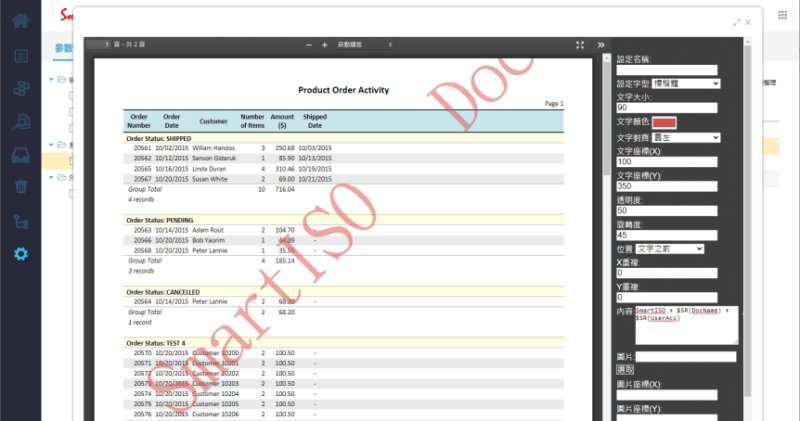Open the auto zoom dropdown

click(364, 45)
